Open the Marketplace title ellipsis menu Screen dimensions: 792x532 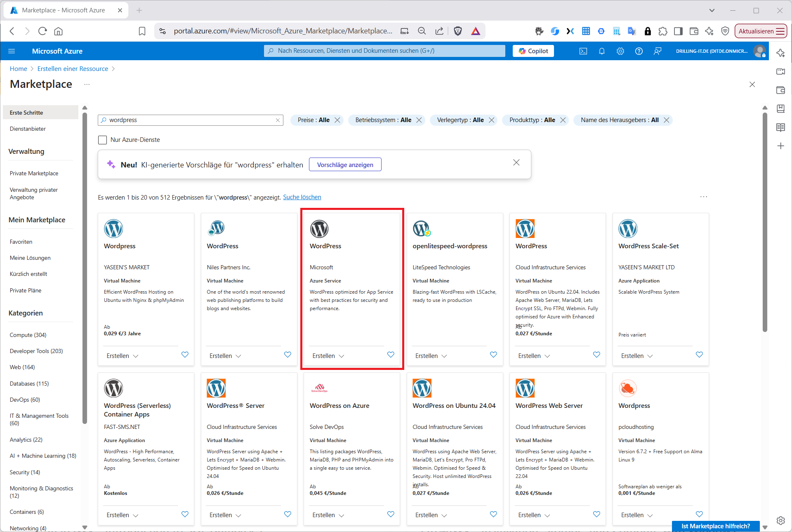(x=87, y=84)
